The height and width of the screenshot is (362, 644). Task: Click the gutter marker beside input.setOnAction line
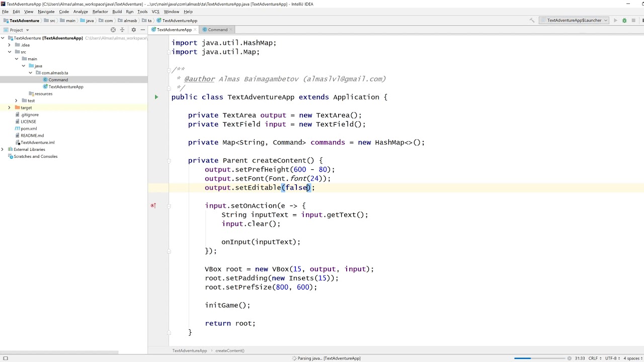point(153,206)
